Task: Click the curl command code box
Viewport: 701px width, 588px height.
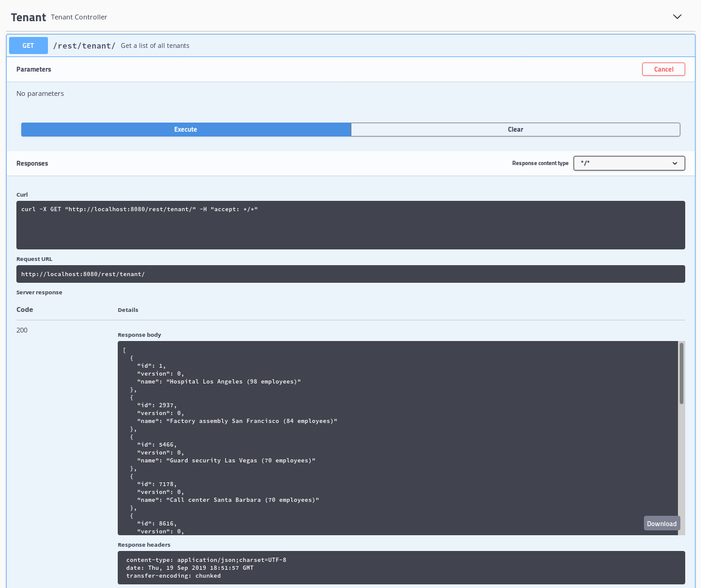Action: coord(350,225)
